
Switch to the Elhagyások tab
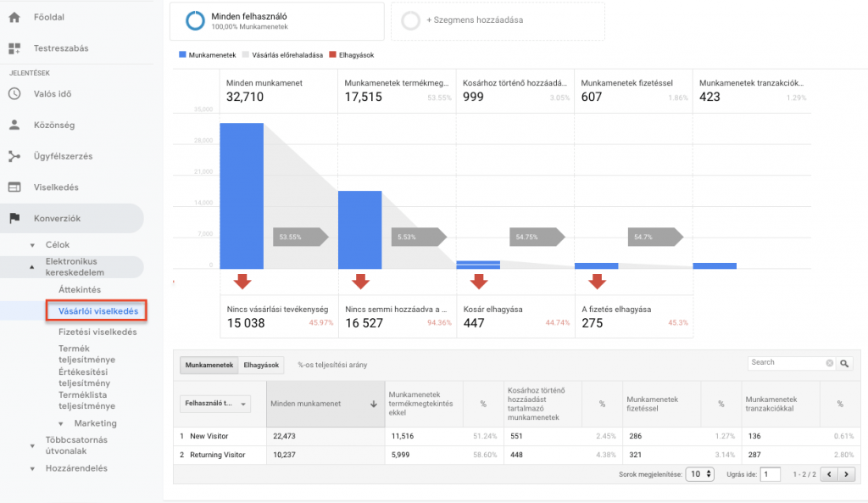(x=261, y=365)
